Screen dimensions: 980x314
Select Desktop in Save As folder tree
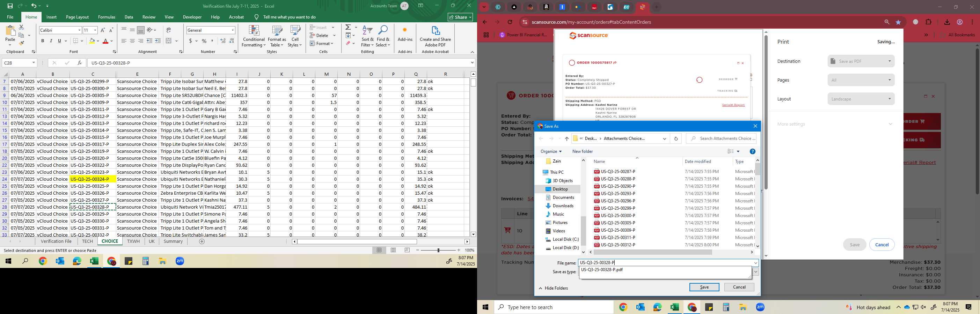point(560,189)
